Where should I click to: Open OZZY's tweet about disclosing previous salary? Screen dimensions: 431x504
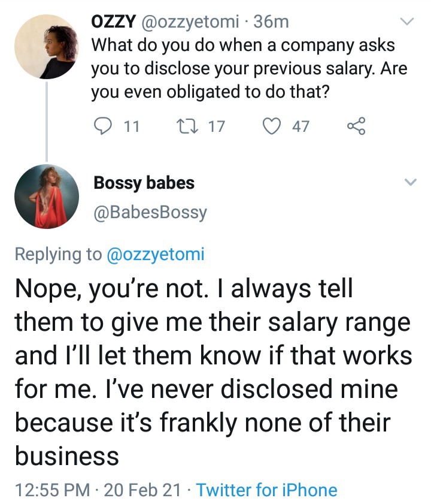(x=249, y=68)
